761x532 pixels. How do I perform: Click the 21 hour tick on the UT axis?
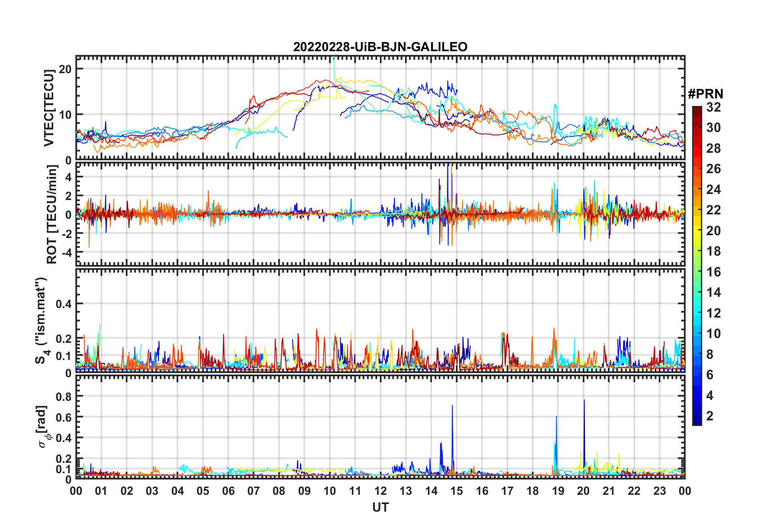pyautogui.click(x=609, y=491)
